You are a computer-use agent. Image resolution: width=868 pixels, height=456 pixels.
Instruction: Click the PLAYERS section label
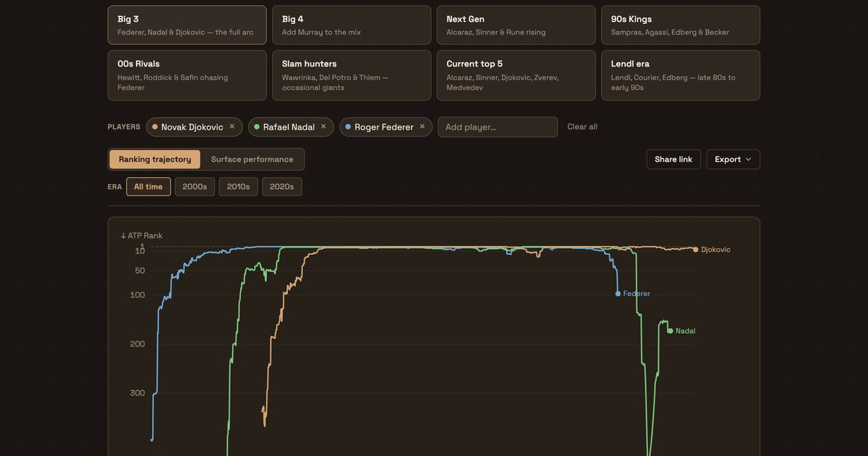click(x=124, y=127)
